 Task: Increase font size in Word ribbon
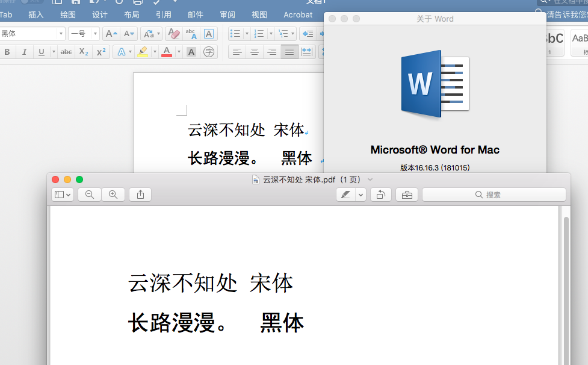(111, 34)
